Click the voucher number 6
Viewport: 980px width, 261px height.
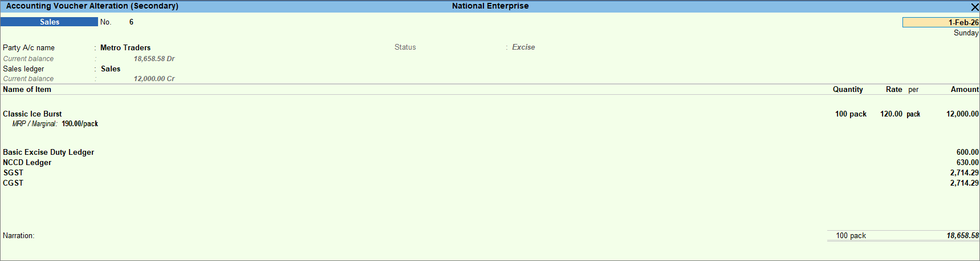(131, 22)
